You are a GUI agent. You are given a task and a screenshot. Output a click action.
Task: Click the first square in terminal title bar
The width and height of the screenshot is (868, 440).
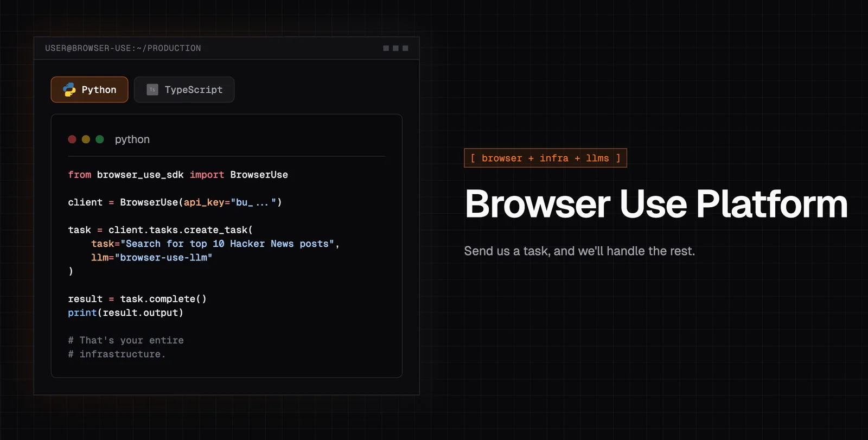(386, 48)
